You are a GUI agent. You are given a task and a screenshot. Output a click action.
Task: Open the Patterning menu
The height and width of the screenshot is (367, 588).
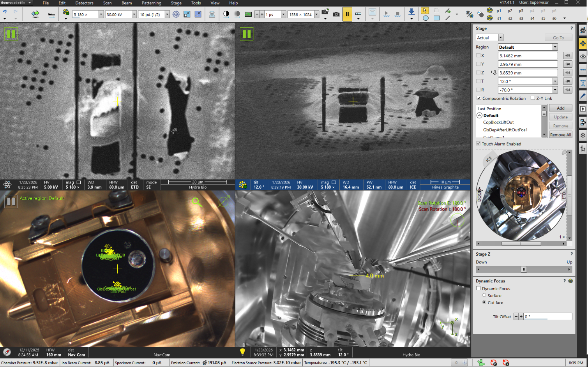[151, 3]
